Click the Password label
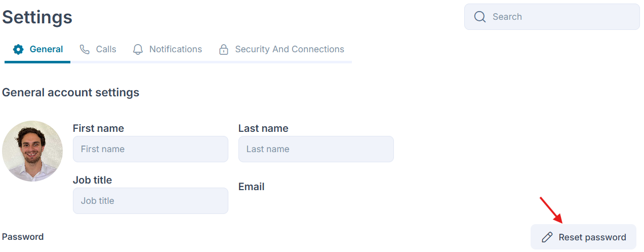Viewport: 644px width, 252px height. coord(23,237)
